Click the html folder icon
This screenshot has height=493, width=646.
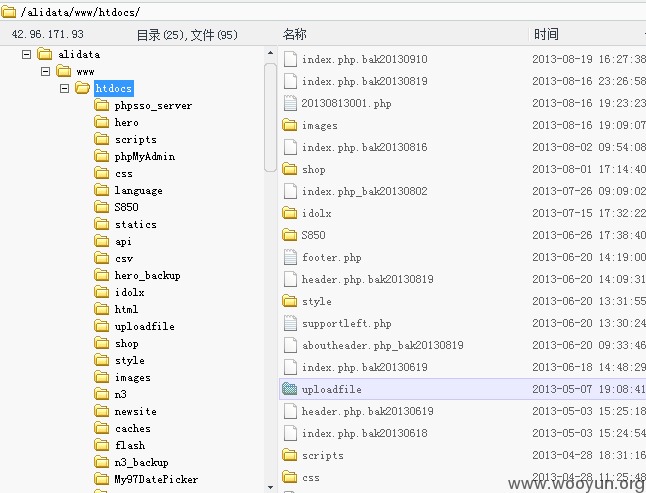(x=101, y=309)
